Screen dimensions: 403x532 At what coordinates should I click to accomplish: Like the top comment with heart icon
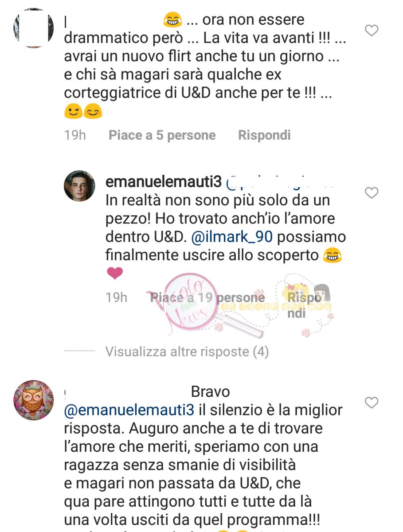(x=371, y=30)
